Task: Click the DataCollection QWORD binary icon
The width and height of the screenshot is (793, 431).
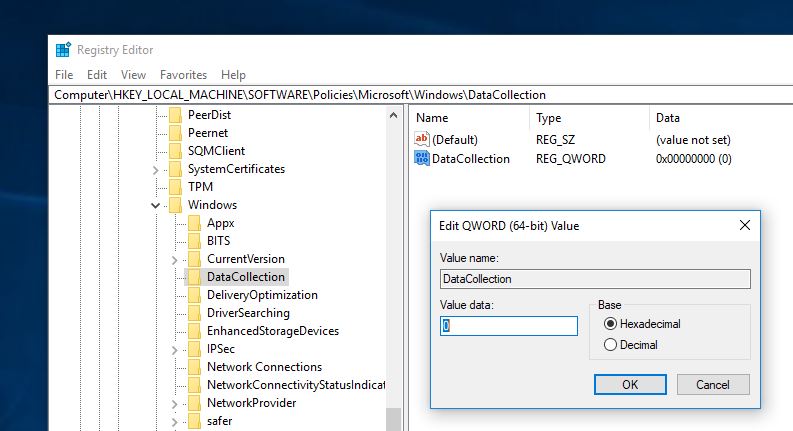Action: (x=422, y=158)
